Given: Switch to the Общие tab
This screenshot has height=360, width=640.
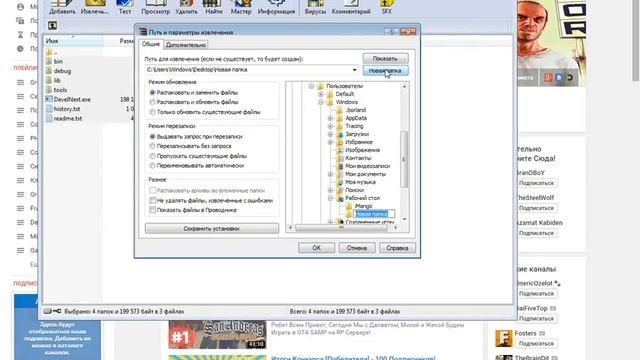Looking at the screenshot, I should (x=151, y=44).
